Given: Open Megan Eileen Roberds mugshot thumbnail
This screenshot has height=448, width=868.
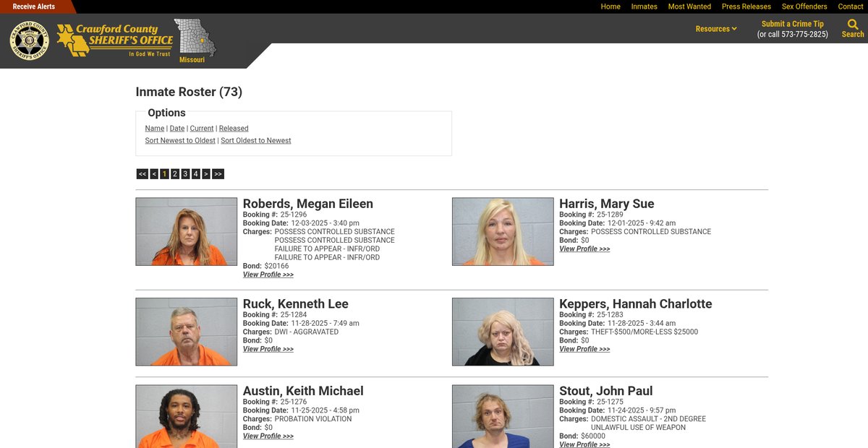Looking at the screenshot, I should tap(187, 232).
